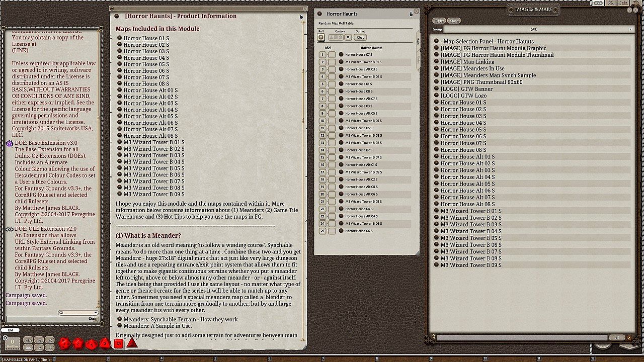This screenshot has width=644, height=362.
Task: Select [IMAGE] FG Horror Haunt Module Thumbnail entry
Action: tap(497, 55)
